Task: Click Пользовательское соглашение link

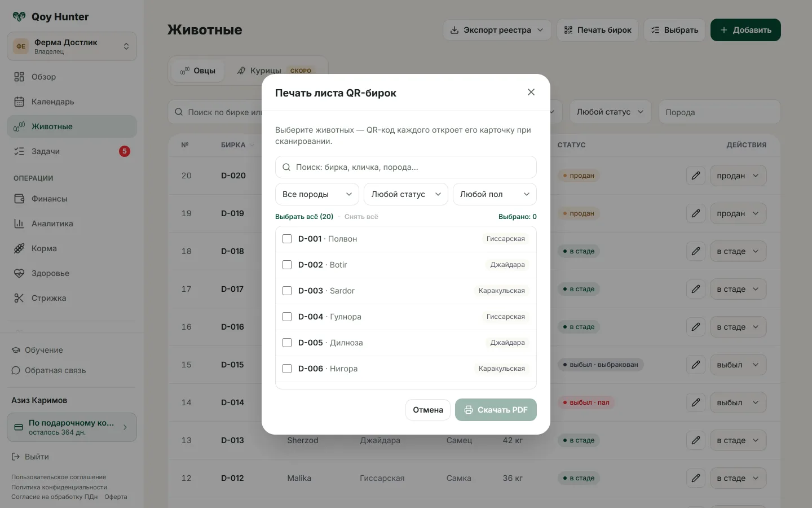Action: 59,477
